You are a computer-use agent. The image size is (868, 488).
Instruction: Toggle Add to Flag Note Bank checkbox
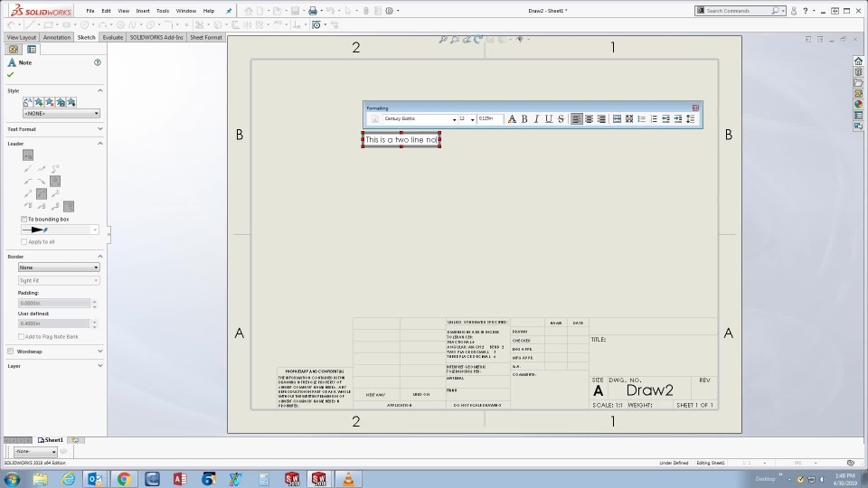click(x=21, y=336)
